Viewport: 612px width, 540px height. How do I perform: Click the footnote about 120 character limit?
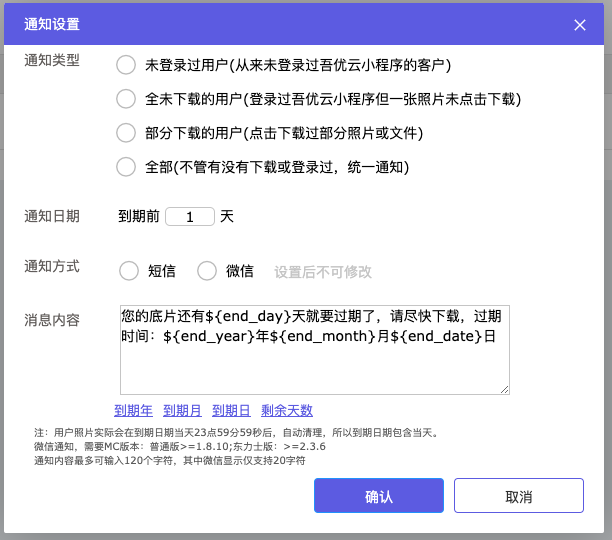coord(170,461)
